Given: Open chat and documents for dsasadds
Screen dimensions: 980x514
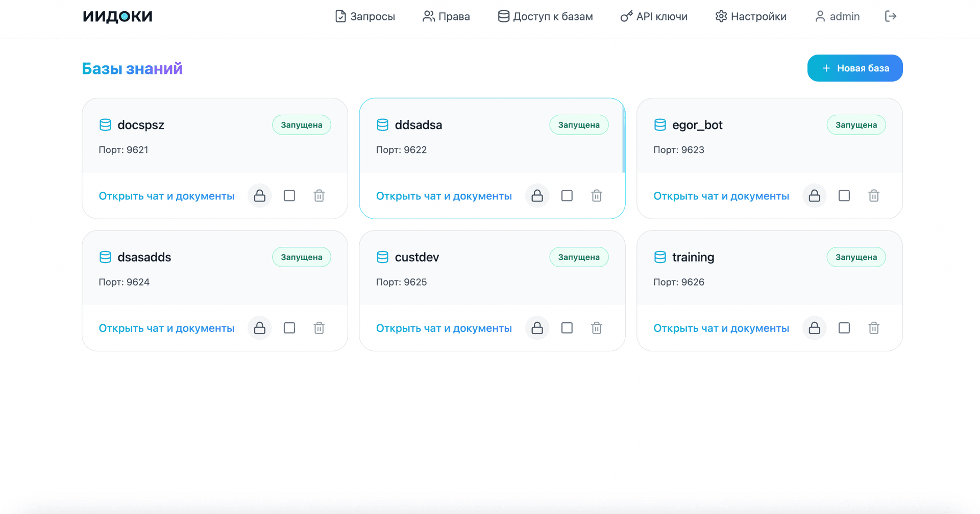Looking at the screenshot, I should tap(166, 328).
